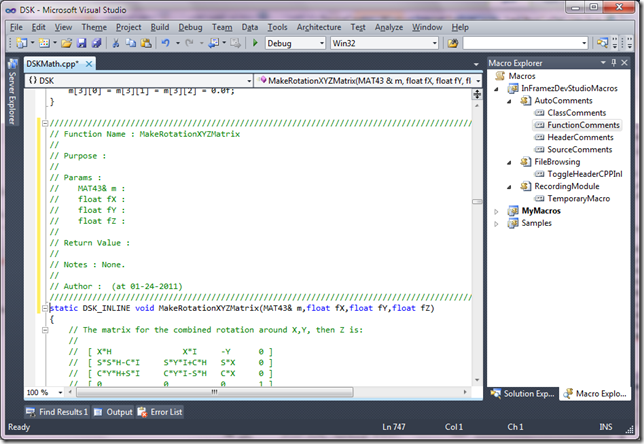This screenshot has width=644, height=444.
Task: Open the find combo box dropdown
Action: coord(584,43)
